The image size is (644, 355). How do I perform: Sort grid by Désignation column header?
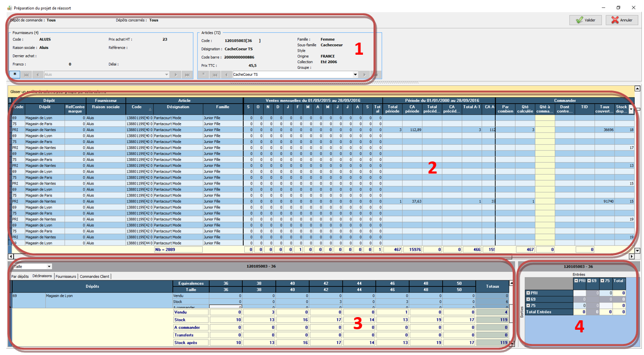click(178, 107)
